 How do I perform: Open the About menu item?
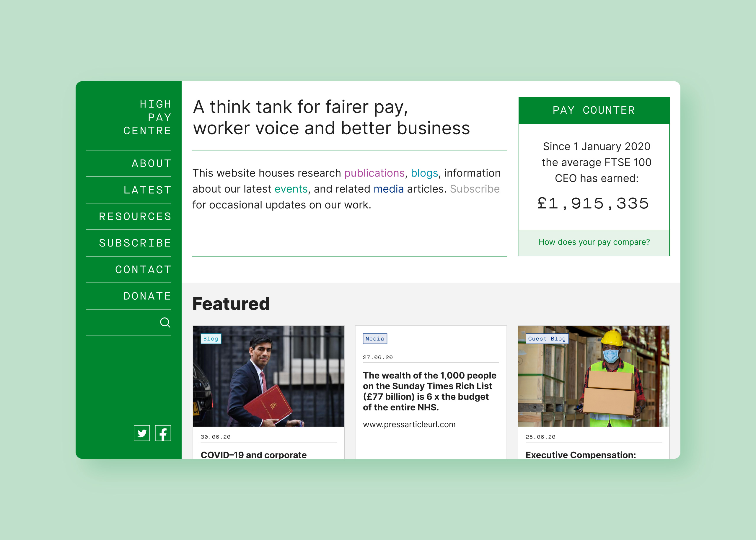(x=152, y=163)
